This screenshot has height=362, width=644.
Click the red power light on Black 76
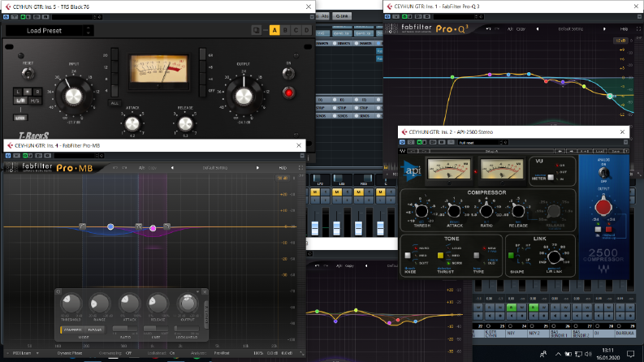point(289,93)
